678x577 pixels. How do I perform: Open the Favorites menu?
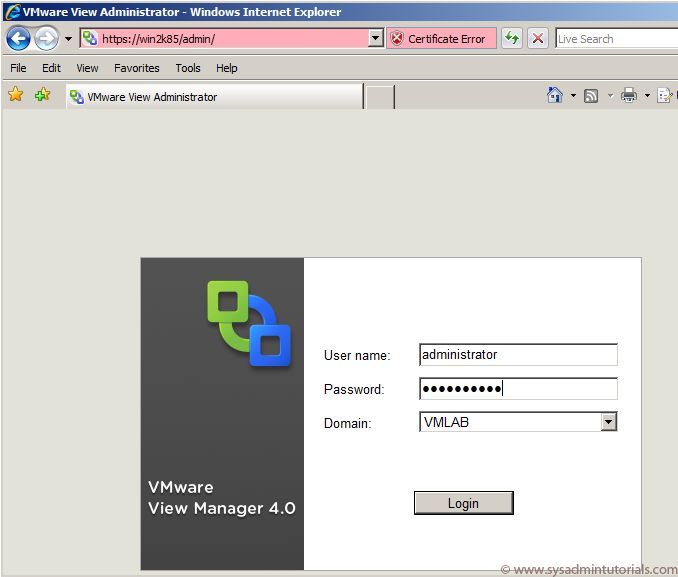pyautogui.click(x=137, y=68)
